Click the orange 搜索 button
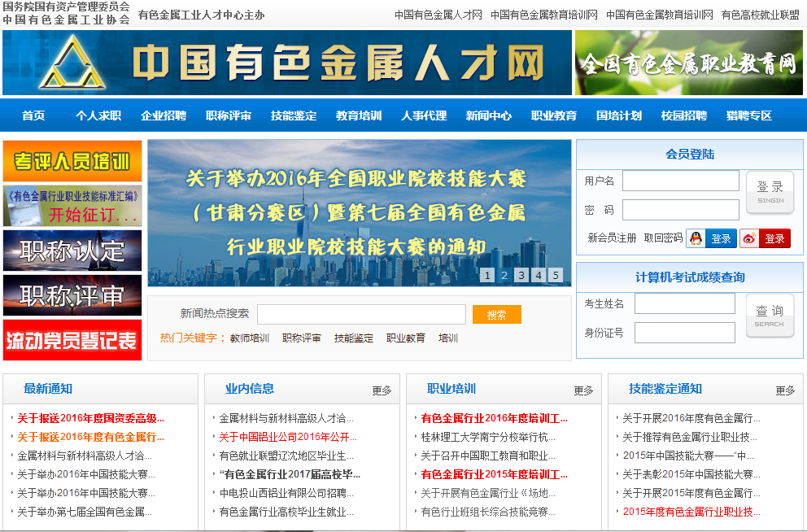The image size is (807, 532). click(497, 314)
